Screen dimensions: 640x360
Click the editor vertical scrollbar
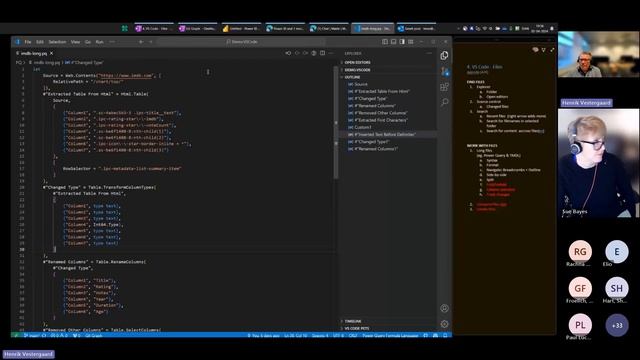pos(336,122)
